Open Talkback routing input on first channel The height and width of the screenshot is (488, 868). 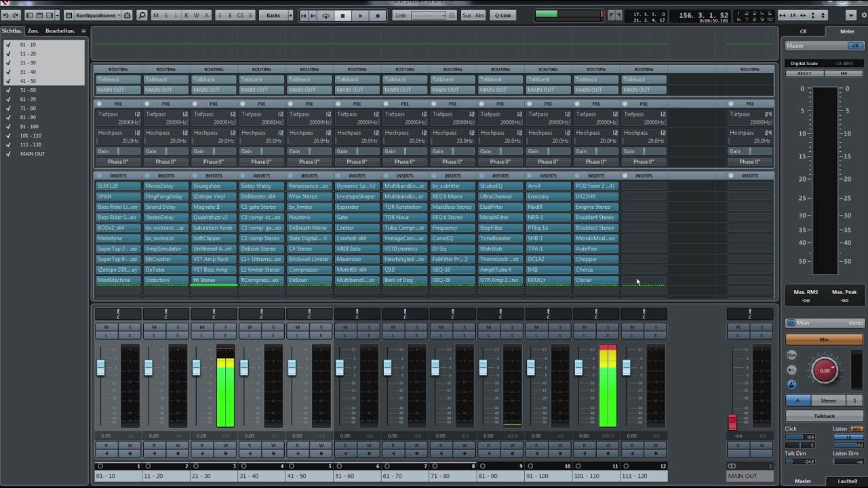pyautogui.click(x=118, y=79)
